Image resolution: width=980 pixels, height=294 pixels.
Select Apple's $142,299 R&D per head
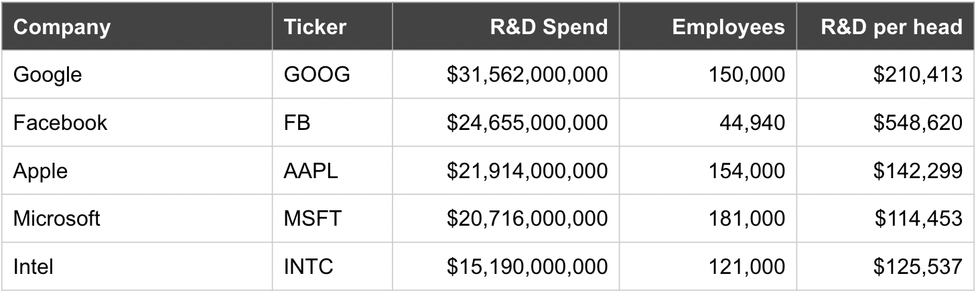click(x=918, y=171)
